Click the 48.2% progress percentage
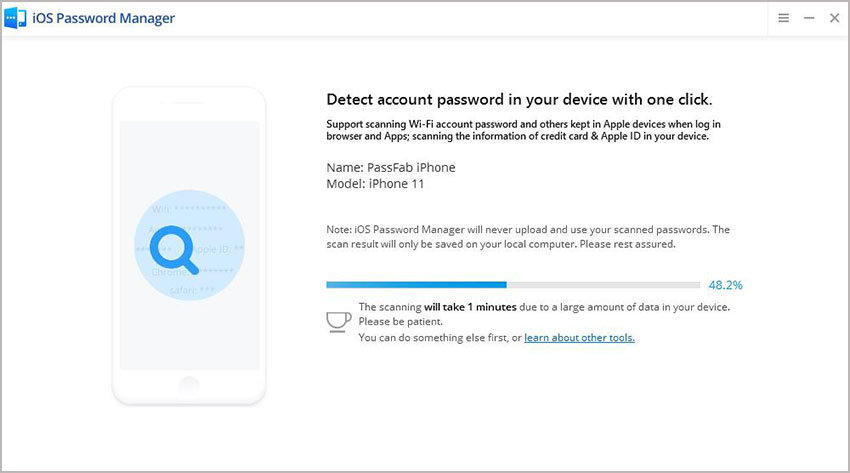 click(725, 285)
